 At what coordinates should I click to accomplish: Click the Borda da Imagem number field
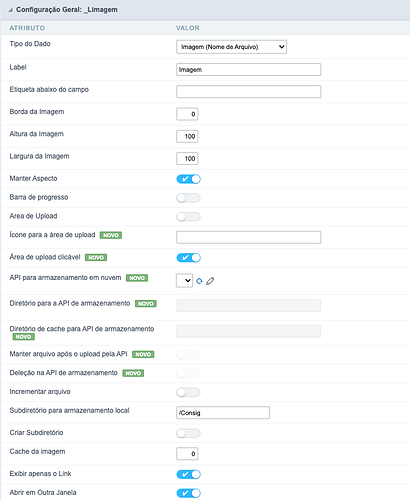(x=187, y=114)
